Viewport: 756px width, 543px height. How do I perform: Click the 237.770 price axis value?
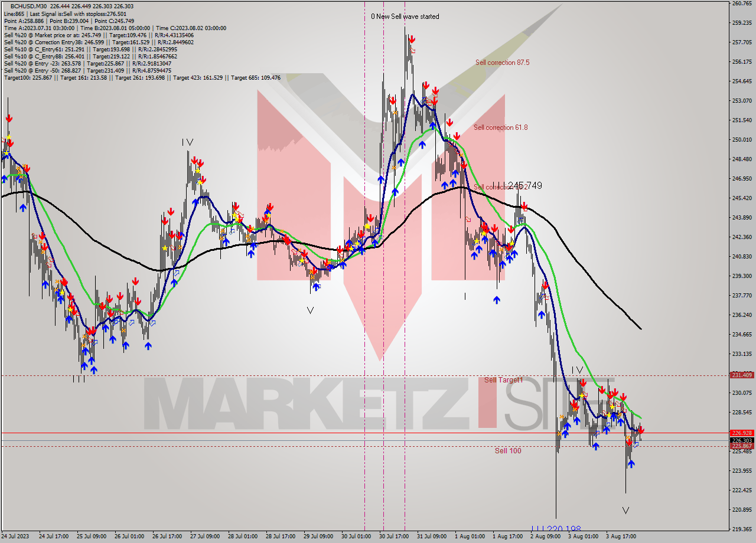pos(742,296)
